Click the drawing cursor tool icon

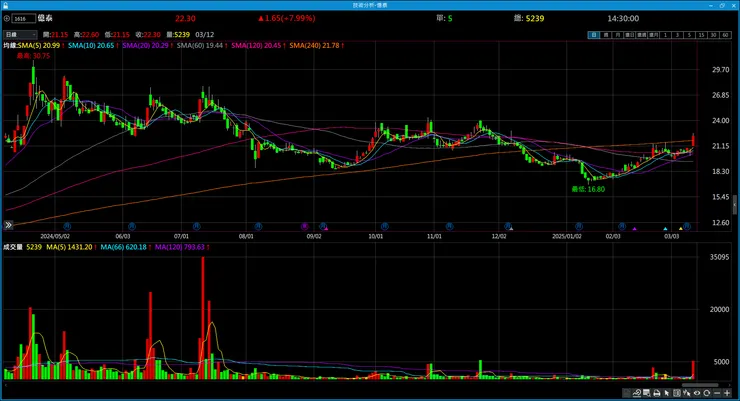pyautogui.click(x=687, y=393)
